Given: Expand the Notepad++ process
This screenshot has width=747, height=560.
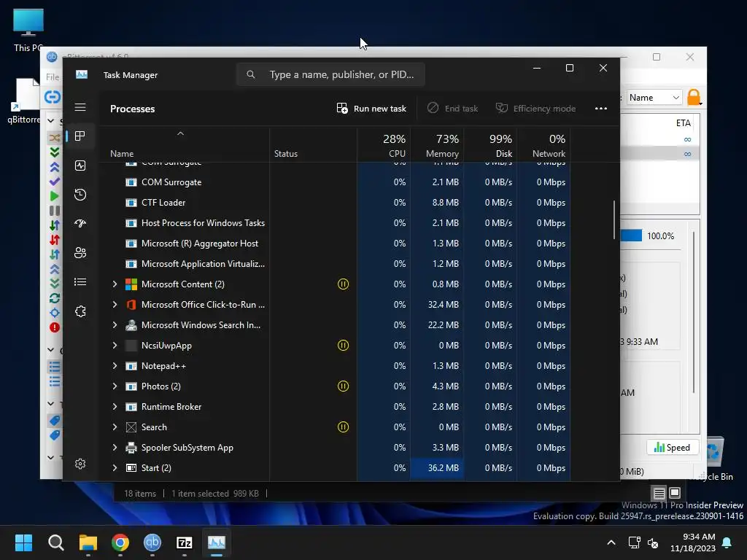Looking at the screenshot, I should click(115, 366).
